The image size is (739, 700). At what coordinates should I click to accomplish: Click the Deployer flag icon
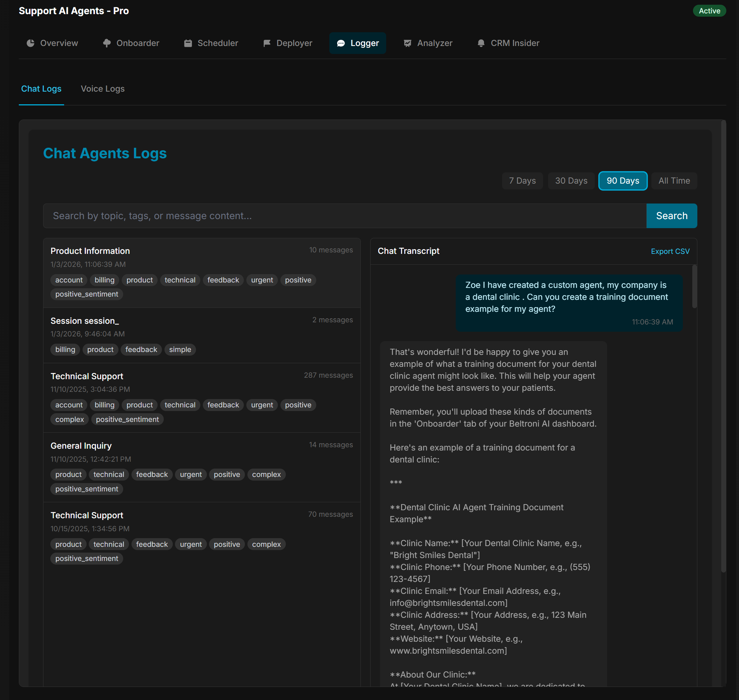coord(267,43)
